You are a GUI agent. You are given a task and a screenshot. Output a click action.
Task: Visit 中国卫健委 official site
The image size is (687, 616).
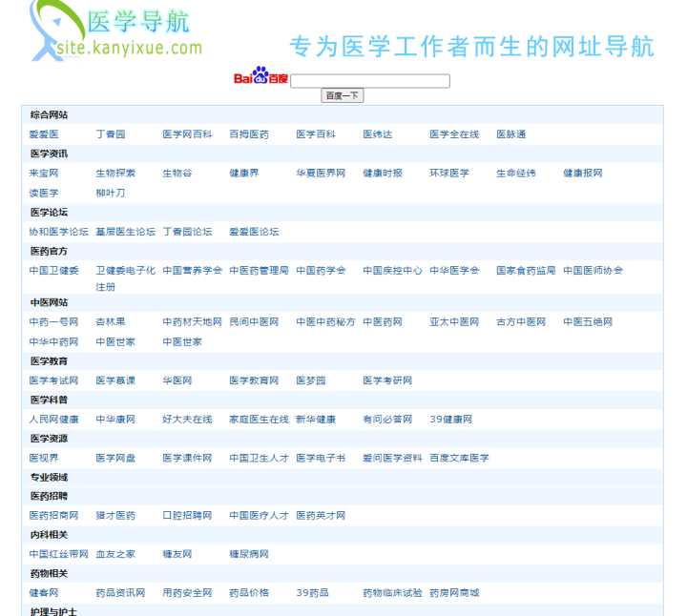(x=53, y=271)
